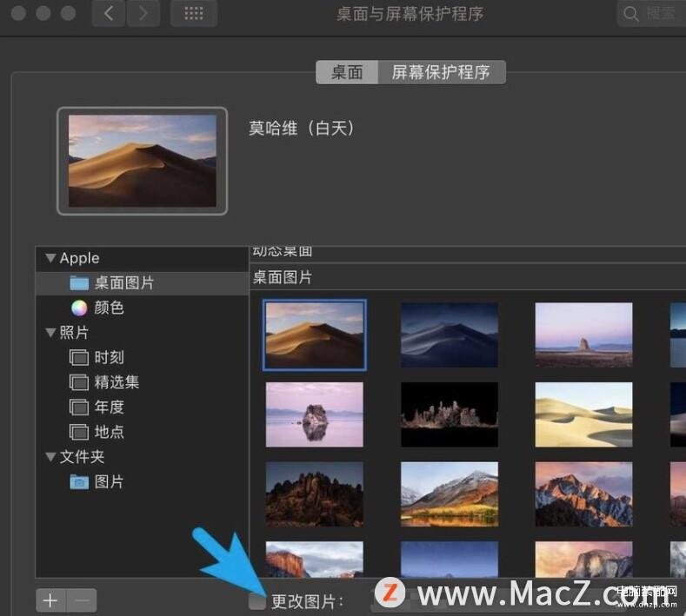Remove folder with the minus button
Image resolution: width=686 pixels, height=616 pixels.
point(82,600)
